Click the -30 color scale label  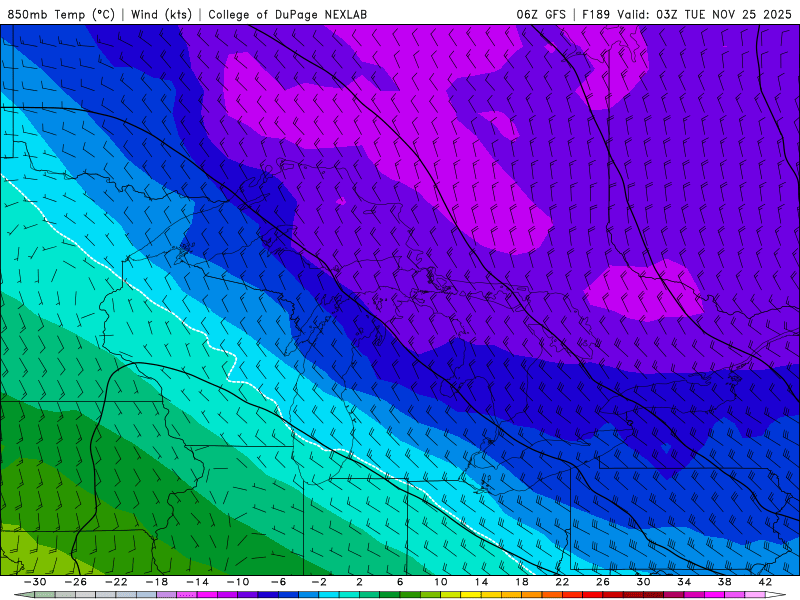[x=35, y=582]
